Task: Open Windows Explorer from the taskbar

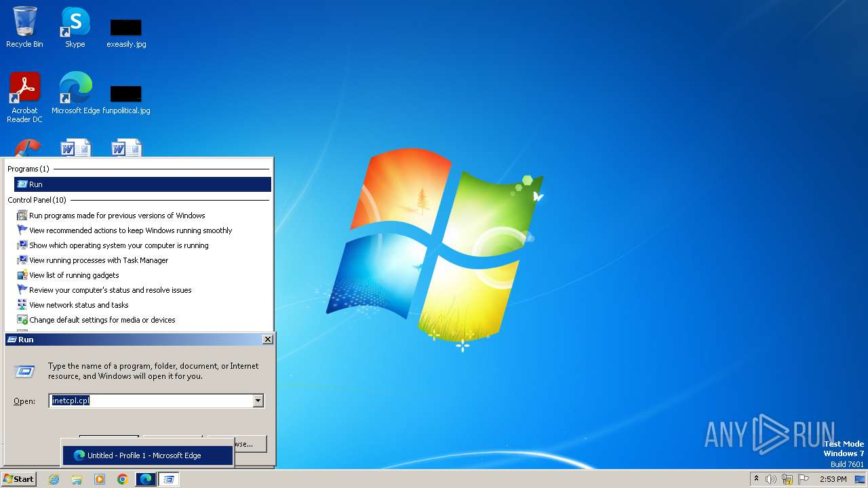Action: [x=77, y=479]
